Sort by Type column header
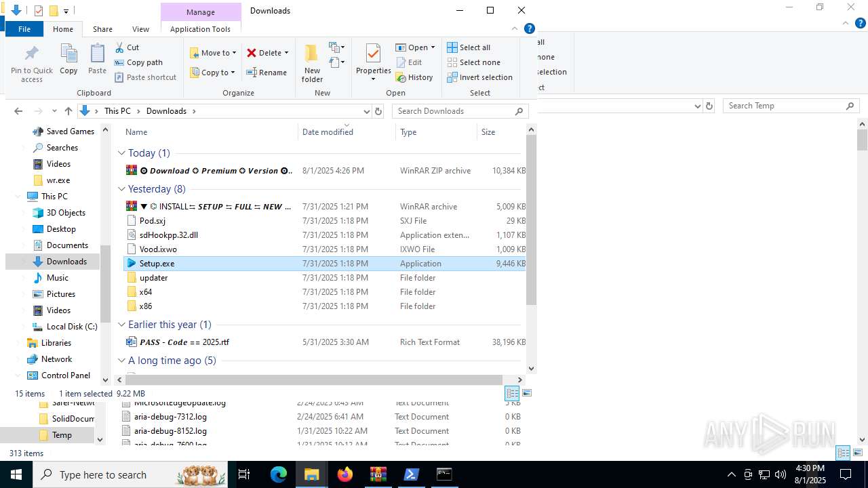This screenshot has width=868, height=488. [x=436, y=132]
